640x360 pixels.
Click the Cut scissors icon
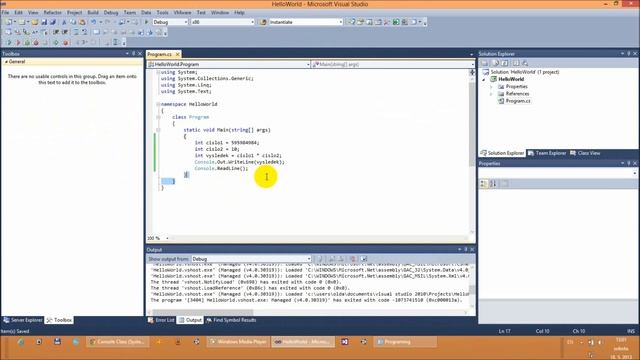tap(64, 22)
